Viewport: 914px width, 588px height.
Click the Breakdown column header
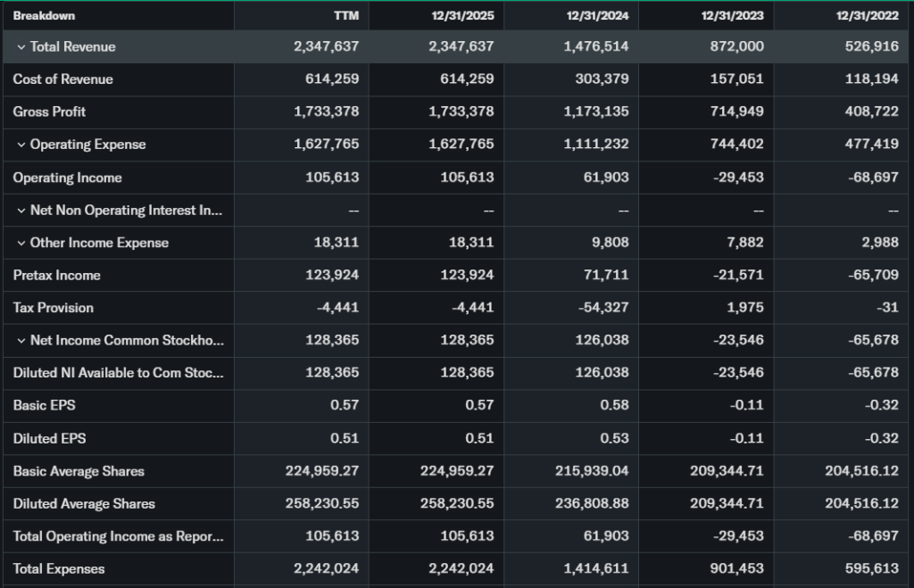[x=44, y=16]
